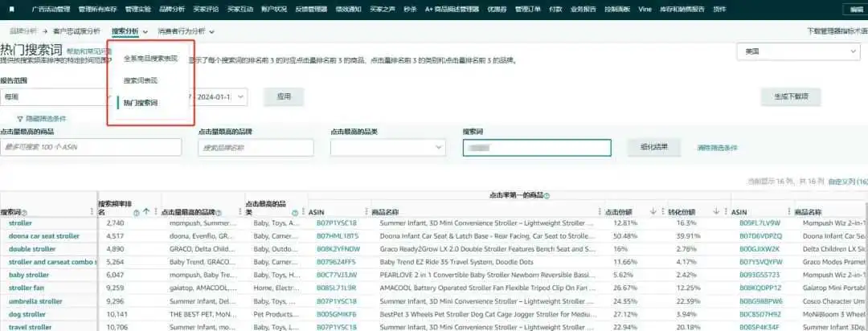
Task: Select 热门搜索词 from dropdown menu
Action: click(x=141, y=102)
